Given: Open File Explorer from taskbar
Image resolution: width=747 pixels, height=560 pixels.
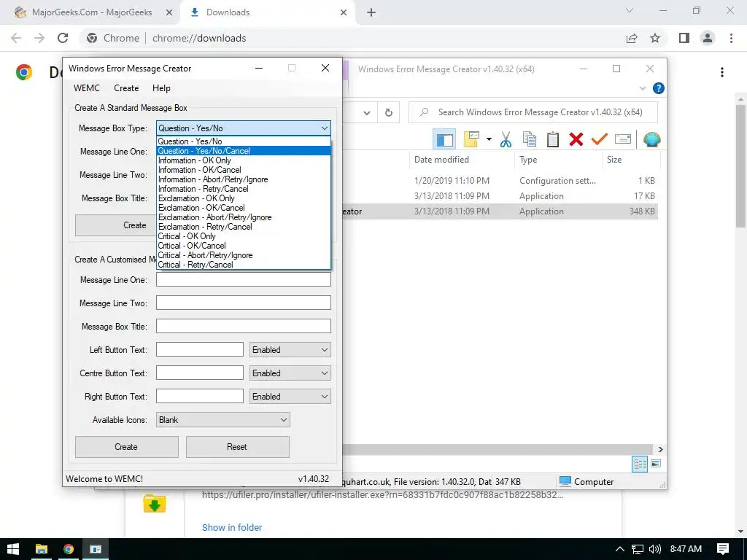Looking at the screenshot, I should pyautogui.click(x=42, y=549).
